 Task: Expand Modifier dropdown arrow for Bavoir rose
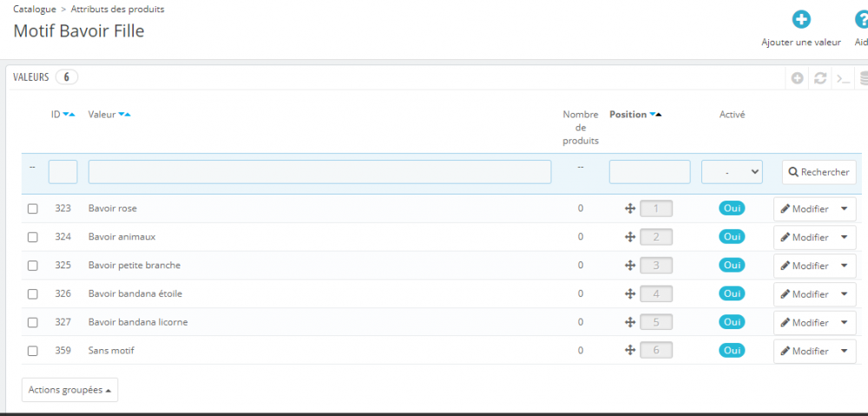pos(845,208)
